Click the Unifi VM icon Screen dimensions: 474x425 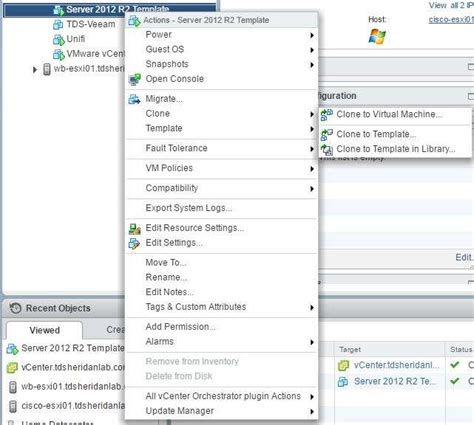pos(59,39)
